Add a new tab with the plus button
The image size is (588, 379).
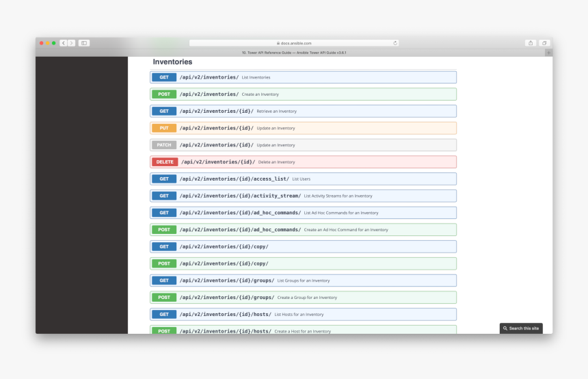pyautogui.click(x=548, y=53)
